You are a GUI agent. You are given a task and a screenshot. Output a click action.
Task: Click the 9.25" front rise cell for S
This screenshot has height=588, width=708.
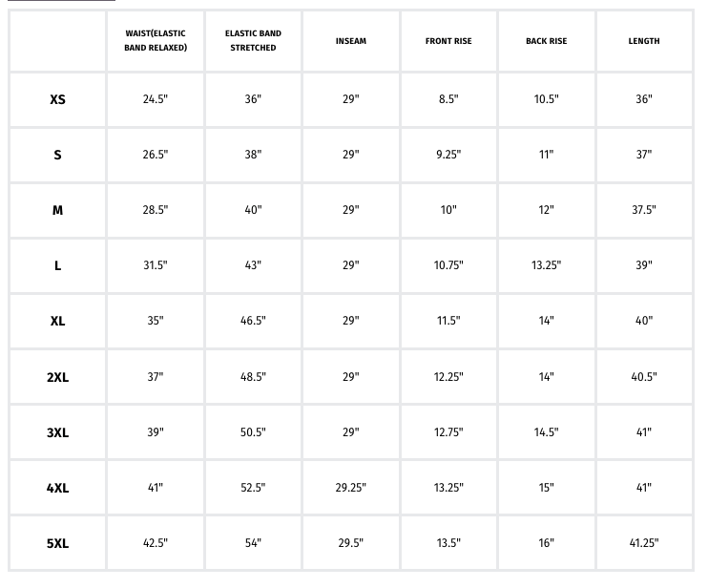448,155
